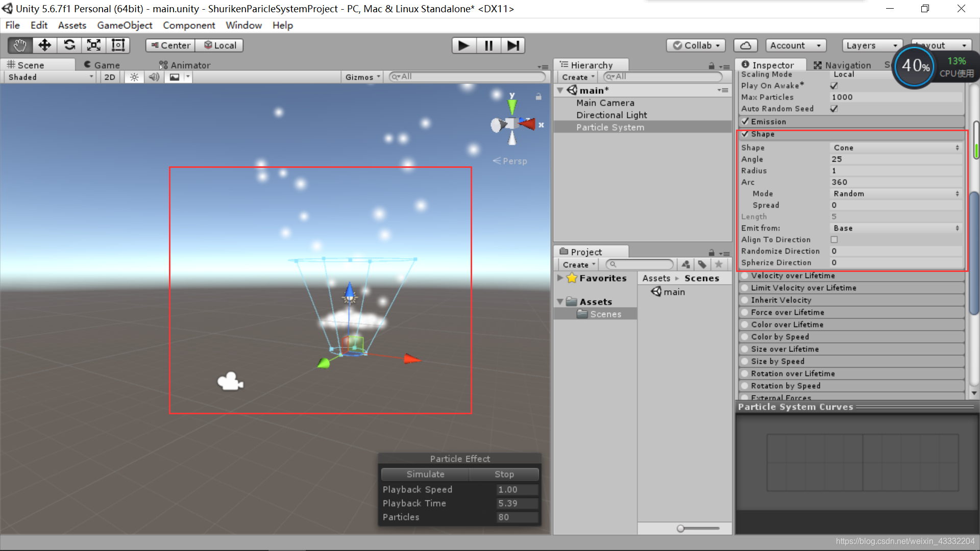Image resolution: width=980 pixels, height=551 pixels.
Task: Toggle Play On Awake checkbox
Action: point(834,86)
